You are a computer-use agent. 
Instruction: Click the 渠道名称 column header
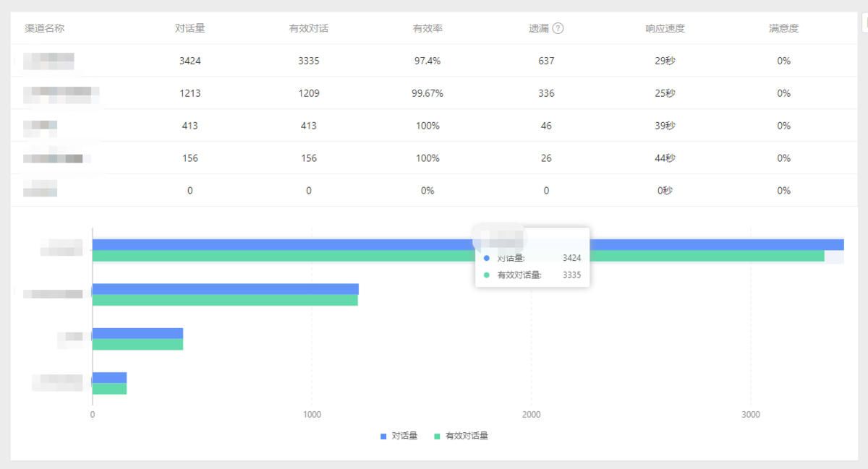click(45, 29)
